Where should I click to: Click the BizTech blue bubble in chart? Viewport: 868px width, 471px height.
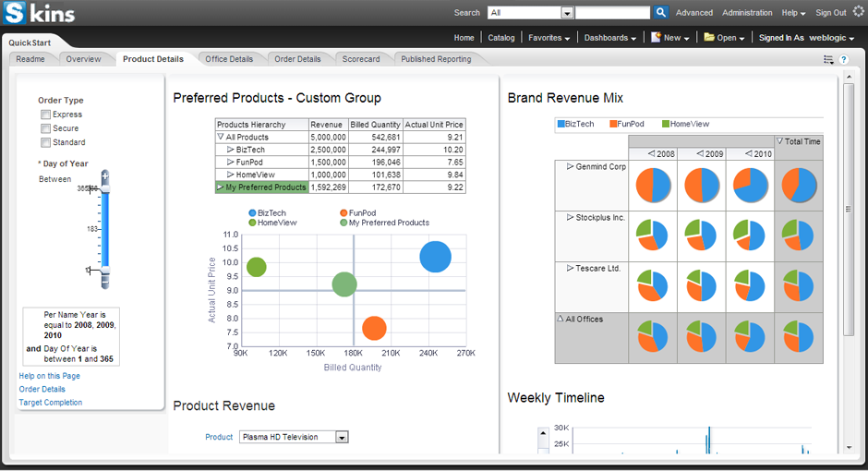[435, 257]
